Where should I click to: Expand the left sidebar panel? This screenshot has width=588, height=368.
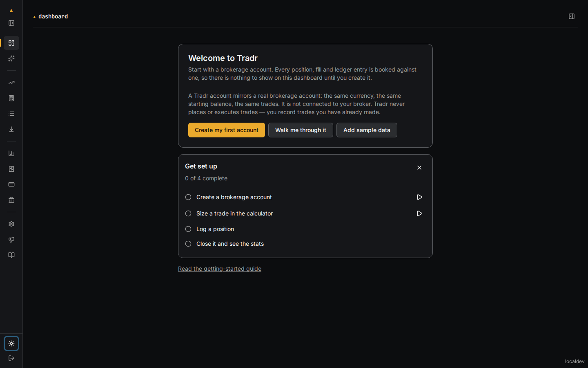click(11, 23)
